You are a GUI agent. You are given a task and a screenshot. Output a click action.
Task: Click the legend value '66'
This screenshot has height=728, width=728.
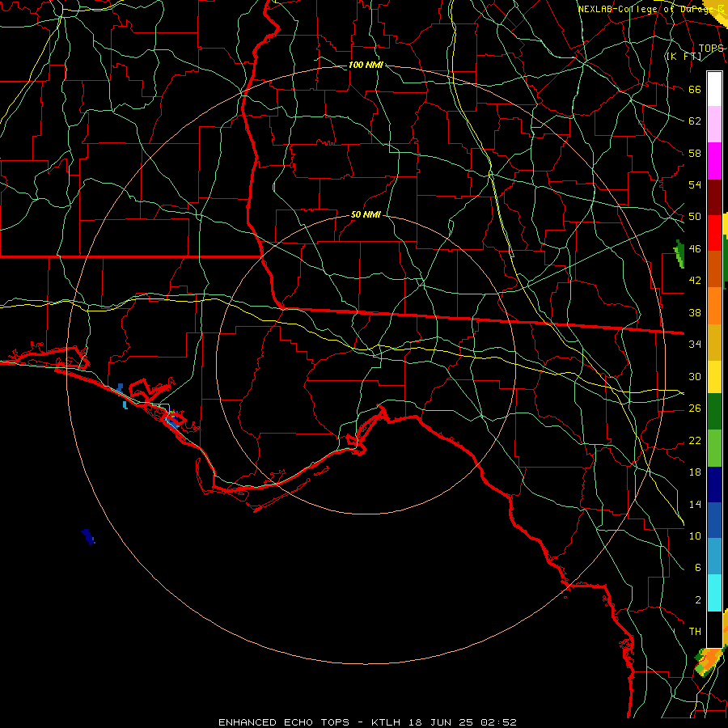pos(695,89)
